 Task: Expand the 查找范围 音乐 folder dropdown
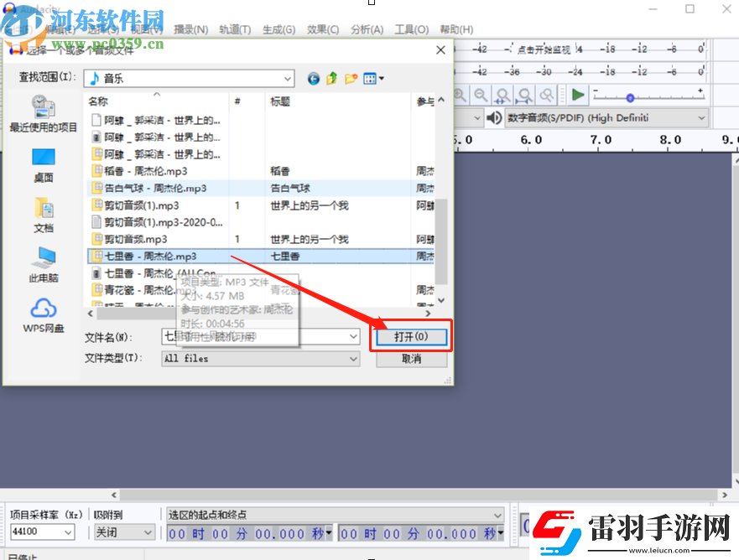[288, 79]
